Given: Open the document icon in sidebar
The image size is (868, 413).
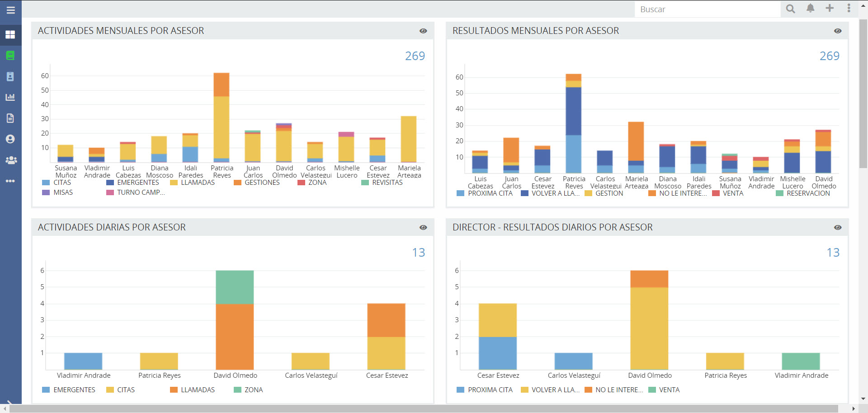Looking at the screenshot, I should [10, 118].
